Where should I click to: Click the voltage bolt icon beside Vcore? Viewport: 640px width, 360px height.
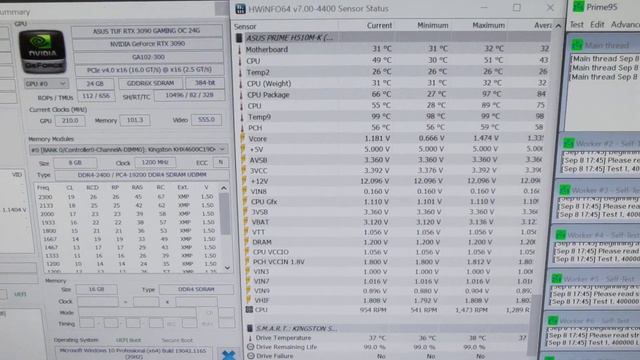[x=243, y=138]
